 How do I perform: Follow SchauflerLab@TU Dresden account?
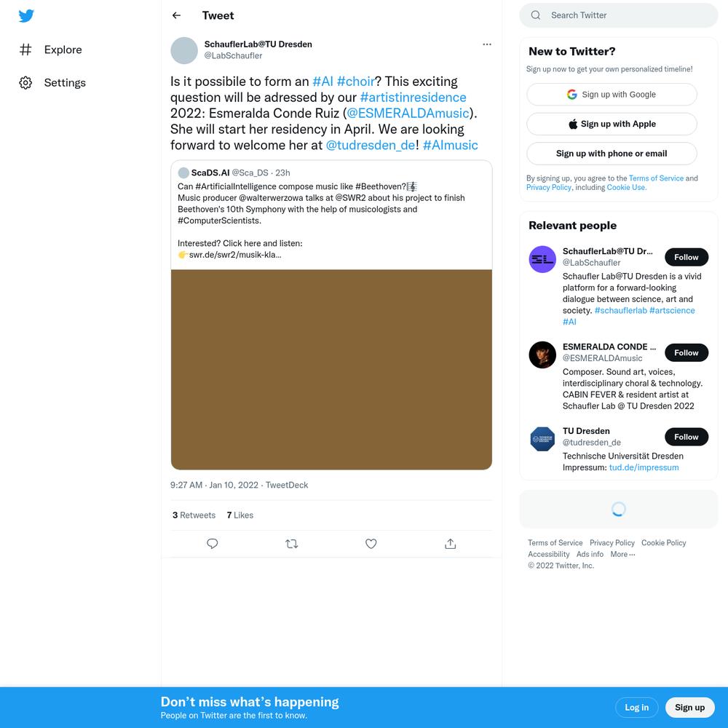click(x=687, y=257)
